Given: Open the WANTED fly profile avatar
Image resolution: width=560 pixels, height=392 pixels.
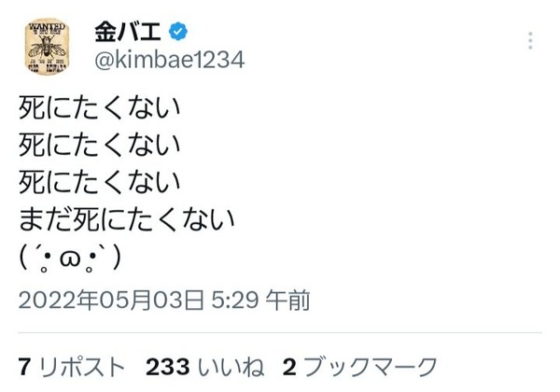Looking at the screenshot, I should (47, 47).
